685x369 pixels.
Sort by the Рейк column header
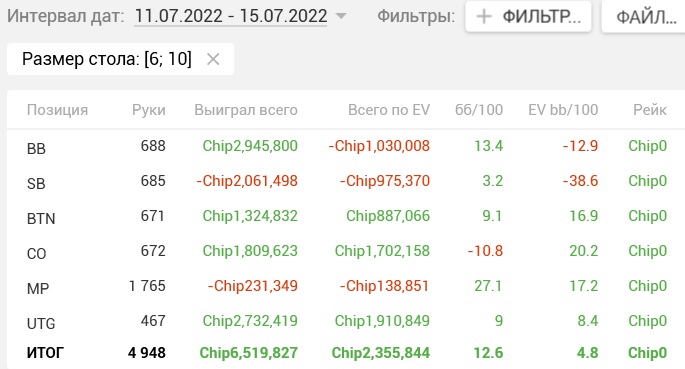point(650,110)
